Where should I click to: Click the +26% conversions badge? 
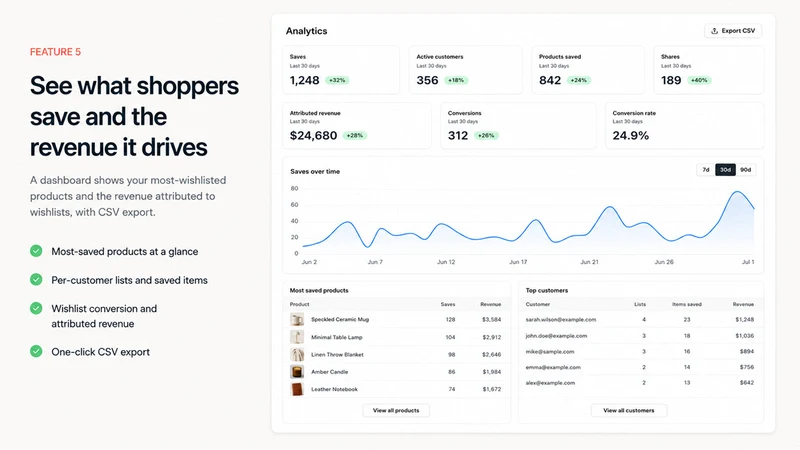click(x=486, y=136)
